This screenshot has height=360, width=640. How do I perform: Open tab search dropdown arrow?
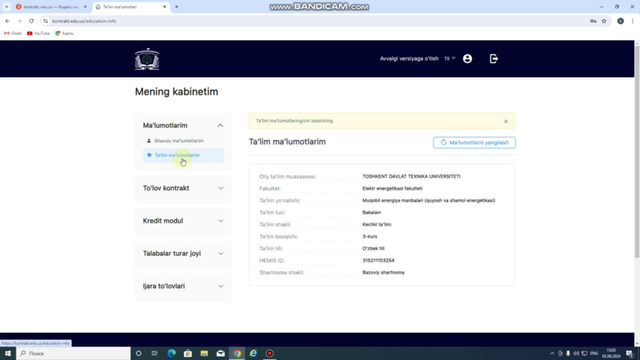pos(6,7)
